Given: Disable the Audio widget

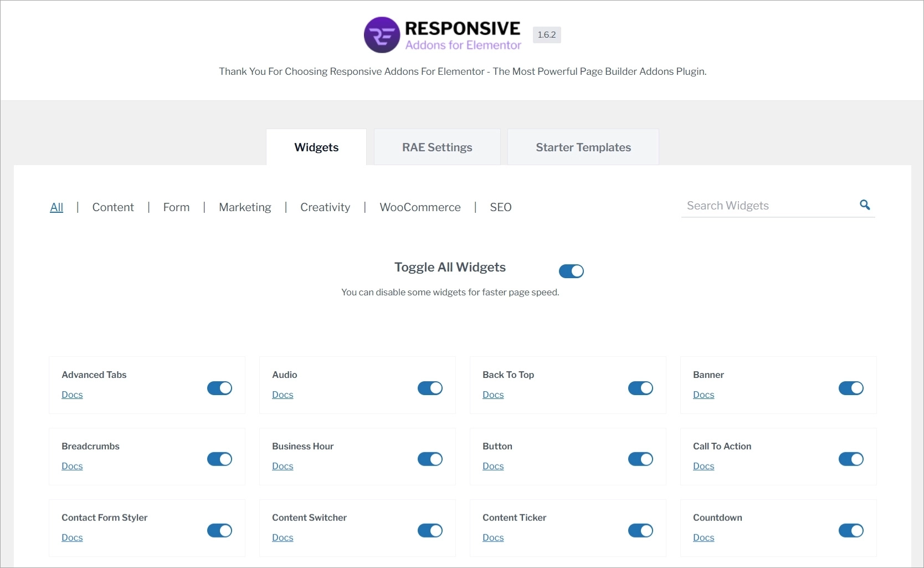Looking at the screenshot, I should point(429,388).
